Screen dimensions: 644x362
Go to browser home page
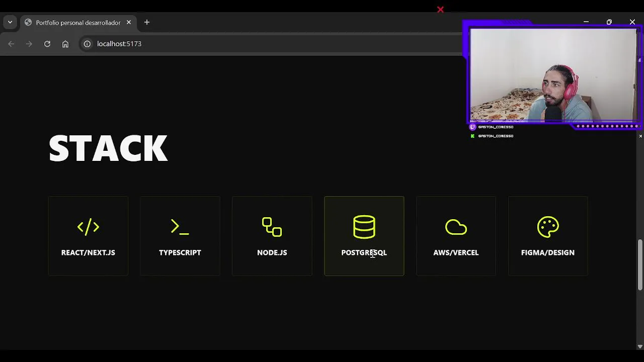pos(65,44)
